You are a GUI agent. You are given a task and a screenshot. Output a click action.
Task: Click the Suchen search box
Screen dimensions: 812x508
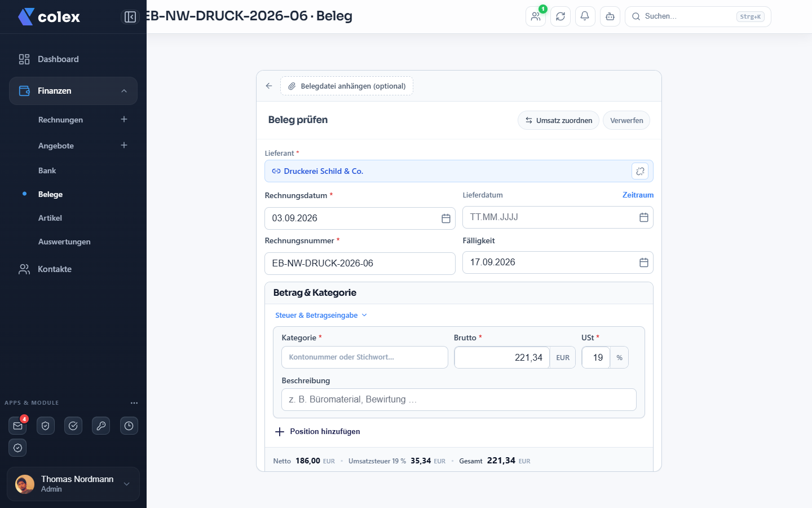point(698,16)
